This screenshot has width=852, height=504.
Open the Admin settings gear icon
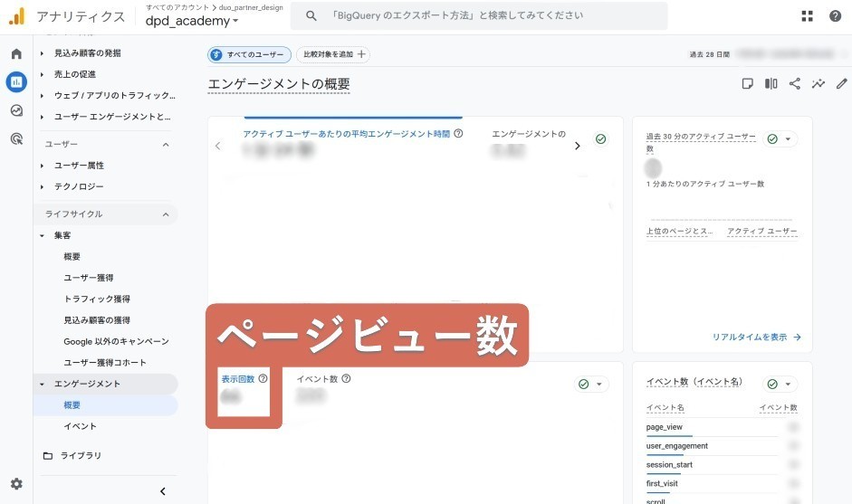(x=16, y=484)
